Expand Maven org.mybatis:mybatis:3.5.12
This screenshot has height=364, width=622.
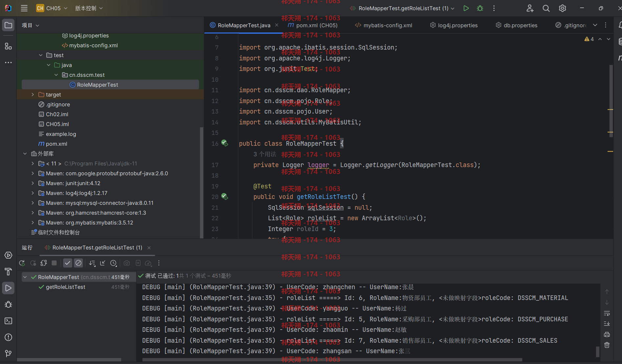point(33,223)
